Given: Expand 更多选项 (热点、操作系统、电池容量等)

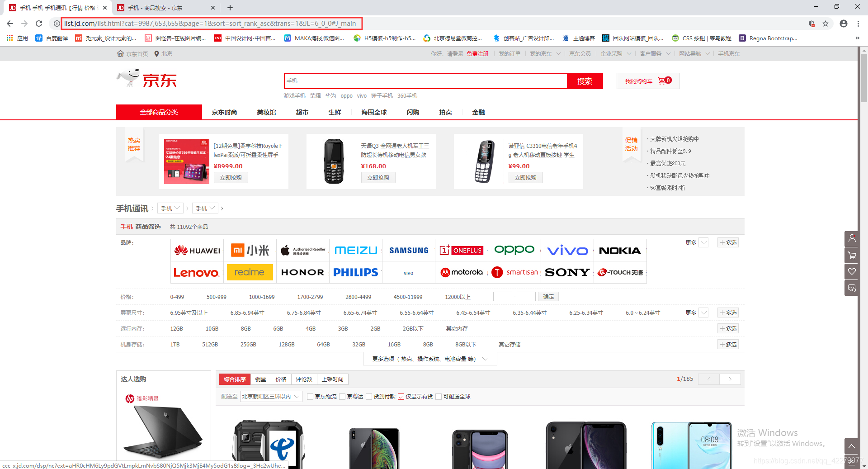Looking at the screenshot, I should click(x=430, y=359).
